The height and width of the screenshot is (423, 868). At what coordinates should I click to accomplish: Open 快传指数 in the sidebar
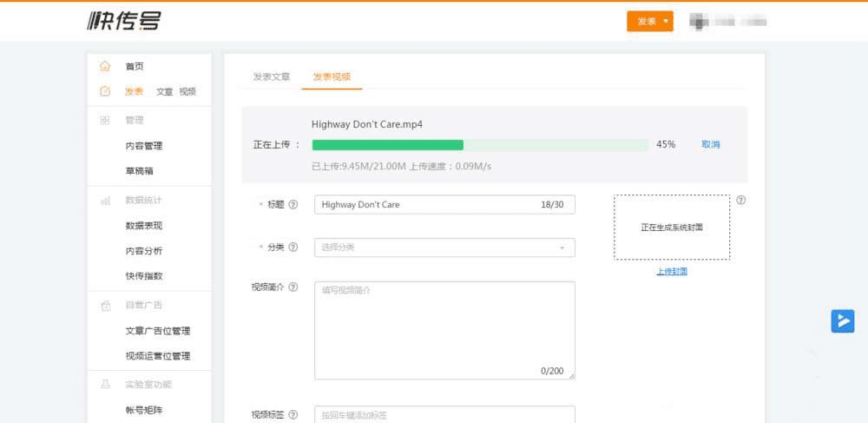click(x=144, y=275)
